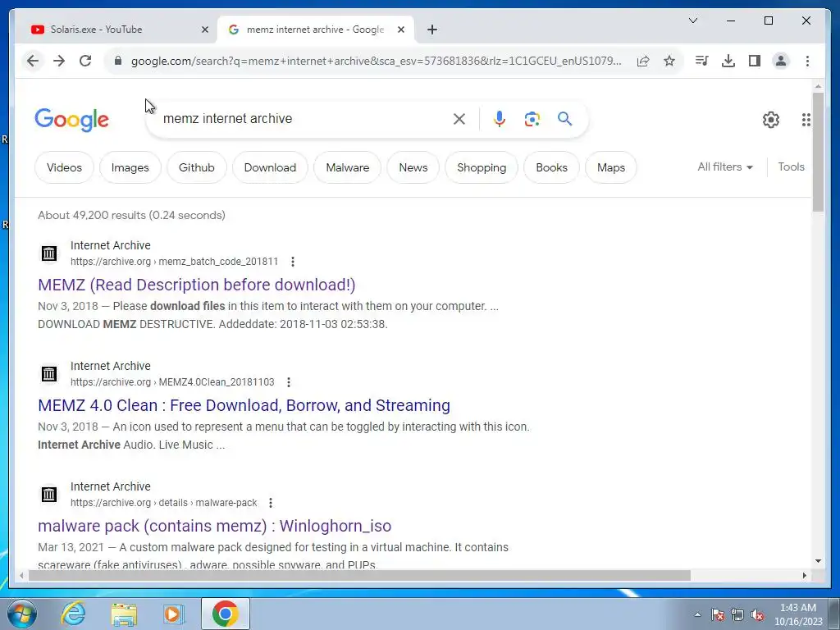Start voice search with the microphone
Screen dimensions: 840x630
click(x=500, y=119)
